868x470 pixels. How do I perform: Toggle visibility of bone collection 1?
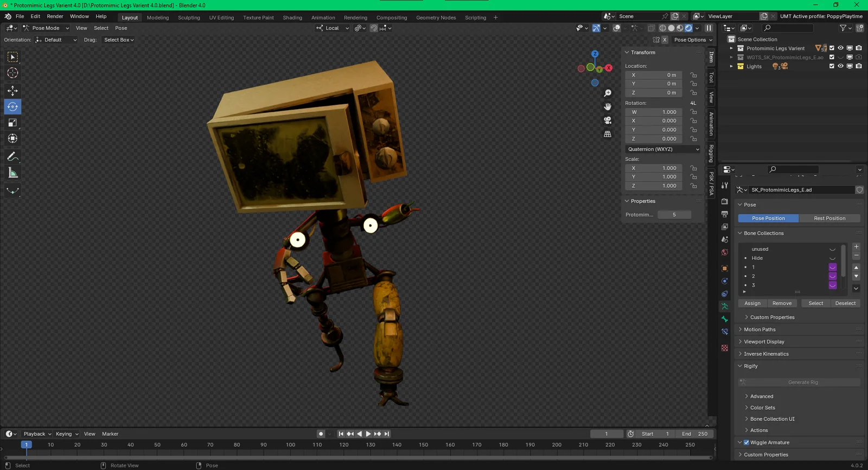pos(832,267)
